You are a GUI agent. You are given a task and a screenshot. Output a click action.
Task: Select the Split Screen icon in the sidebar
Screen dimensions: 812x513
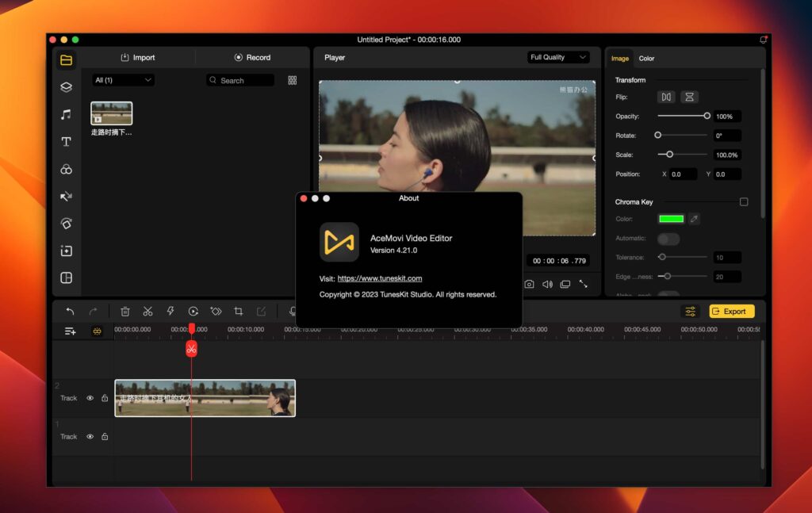(67, 278)
